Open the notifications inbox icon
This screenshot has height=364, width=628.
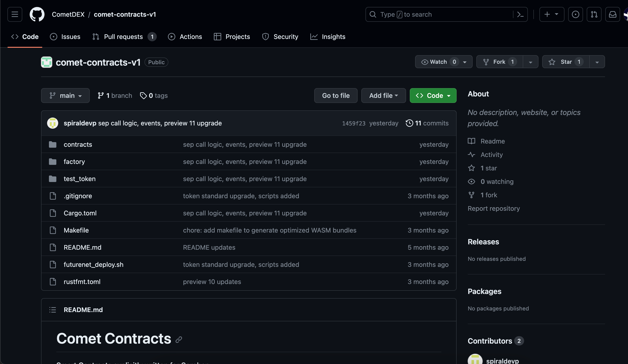[x=612, y=14]
